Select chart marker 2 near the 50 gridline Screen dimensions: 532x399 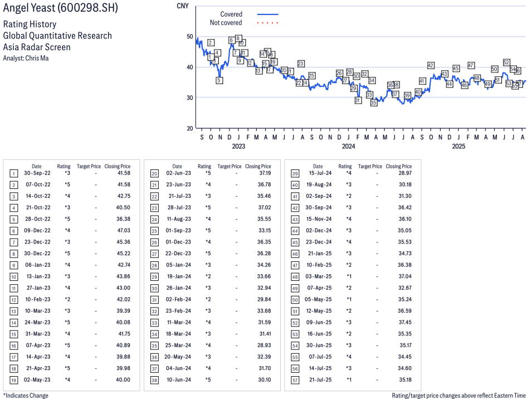coord(211,42)
